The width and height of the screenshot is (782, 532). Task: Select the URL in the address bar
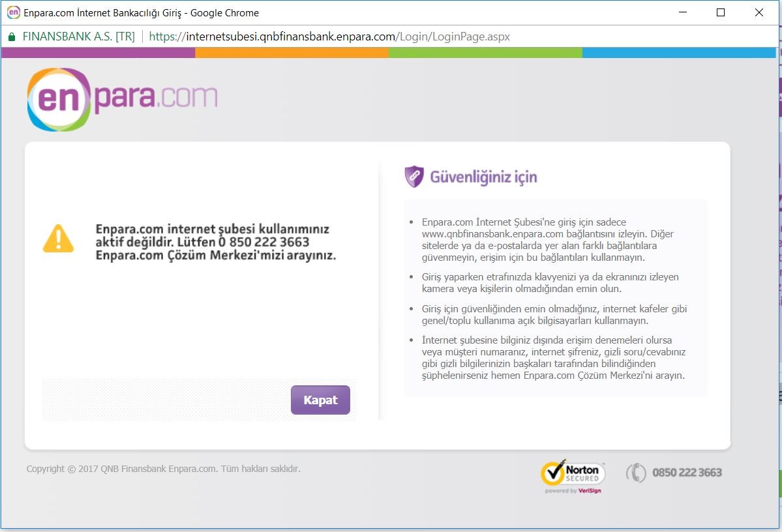click(x=329, y=37)
